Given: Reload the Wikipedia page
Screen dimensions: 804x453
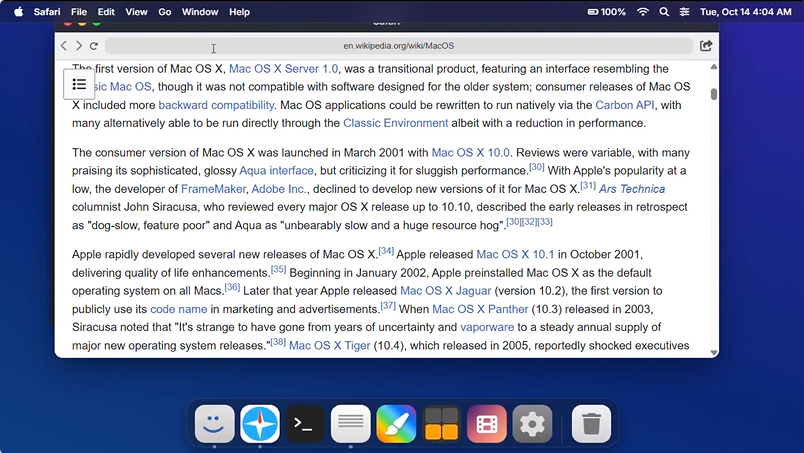Looking at the screenshot, I should [x=94, y=46].
